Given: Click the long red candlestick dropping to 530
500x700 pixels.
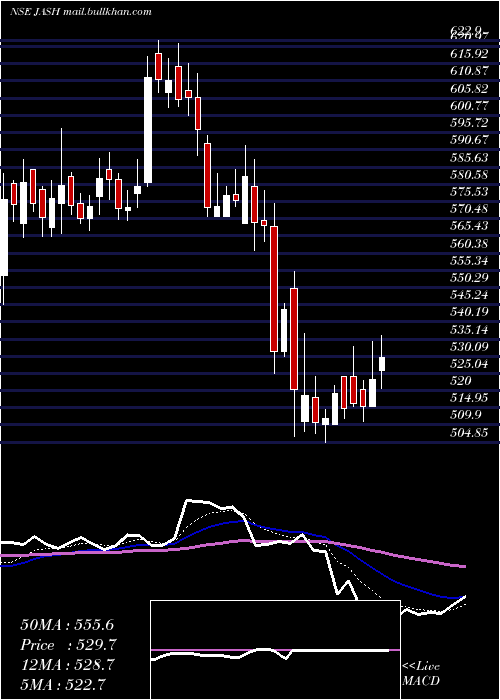Looking at the screenshot, I should (274, 289).
